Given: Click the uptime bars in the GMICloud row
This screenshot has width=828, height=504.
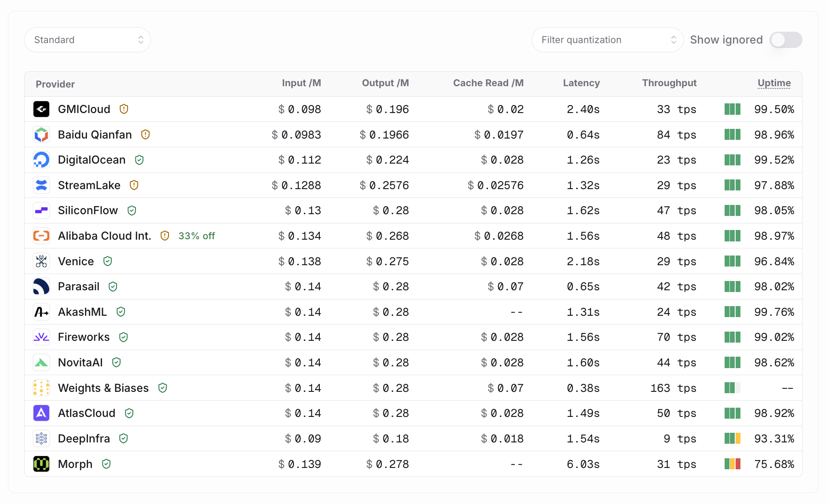Looking at the screenshot, I should [733, 109].
